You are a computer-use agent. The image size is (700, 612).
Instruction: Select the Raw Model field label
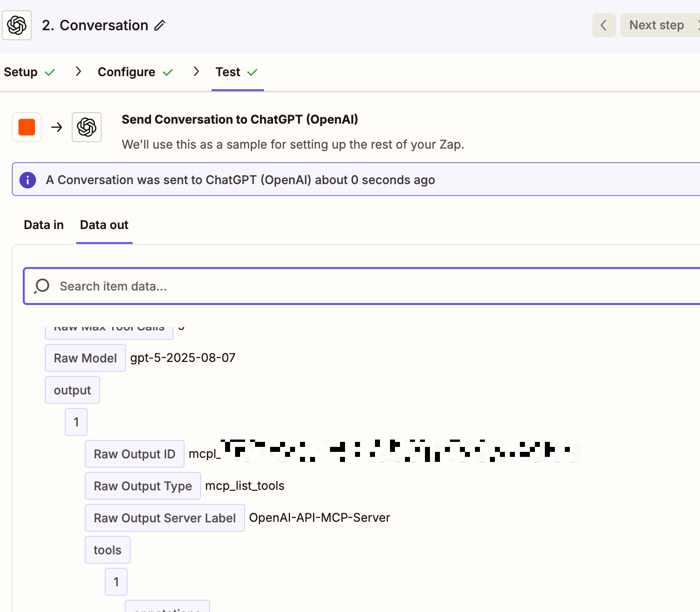tap(86, 358)
